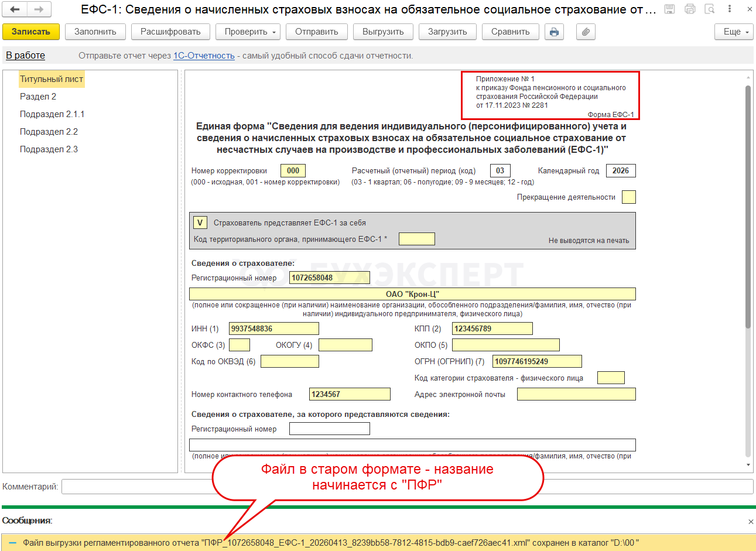Tick the 'Прекращение деятельности' checkbox

[629, 197]
